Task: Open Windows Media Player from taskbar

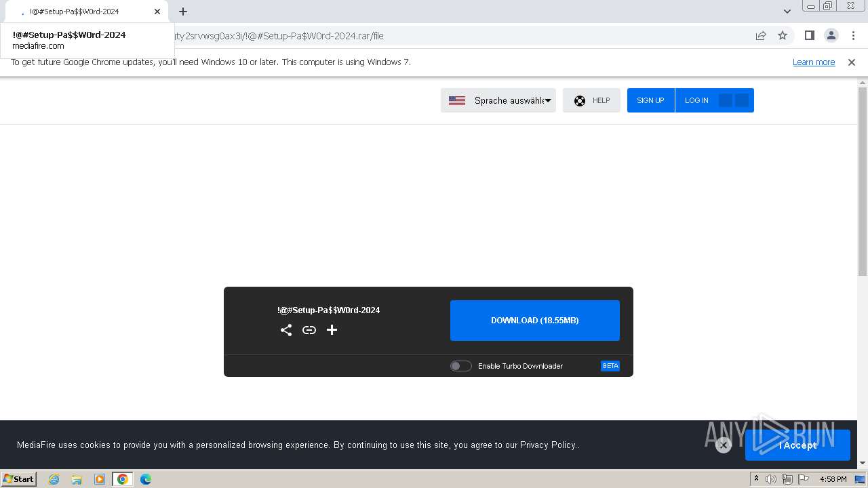Action: (x=100, y=479)
